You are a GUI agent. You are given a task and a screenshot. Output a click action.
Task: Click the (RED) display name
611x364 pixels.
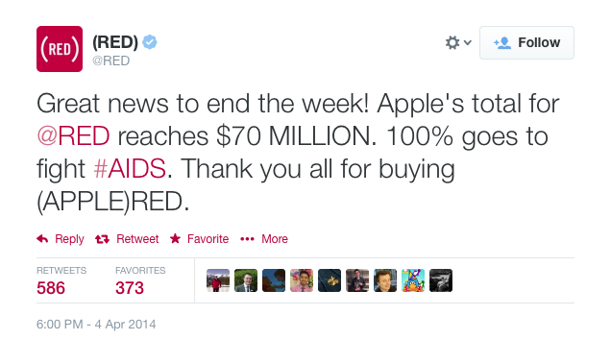click(115, 42)
